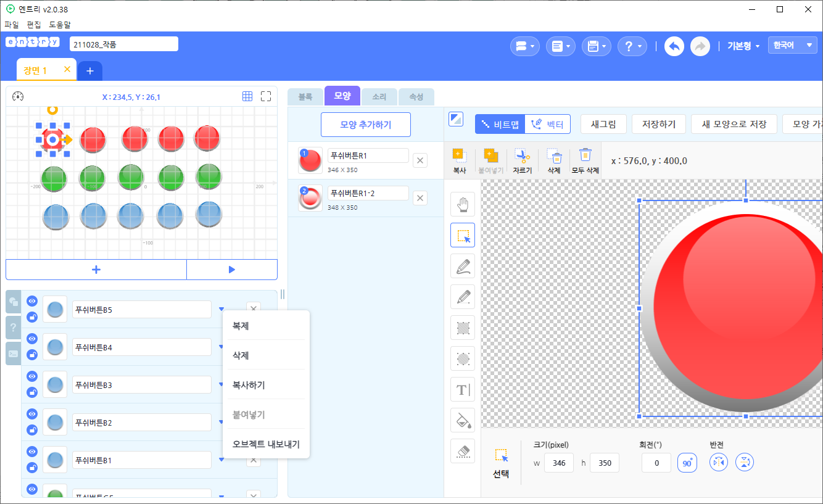Image resolution: width=823 pixels, height=504 pixels.
Task: Toggle lock on object 푸쉬버튼B5
Action: pyautogui.click(x=33, y=317)
